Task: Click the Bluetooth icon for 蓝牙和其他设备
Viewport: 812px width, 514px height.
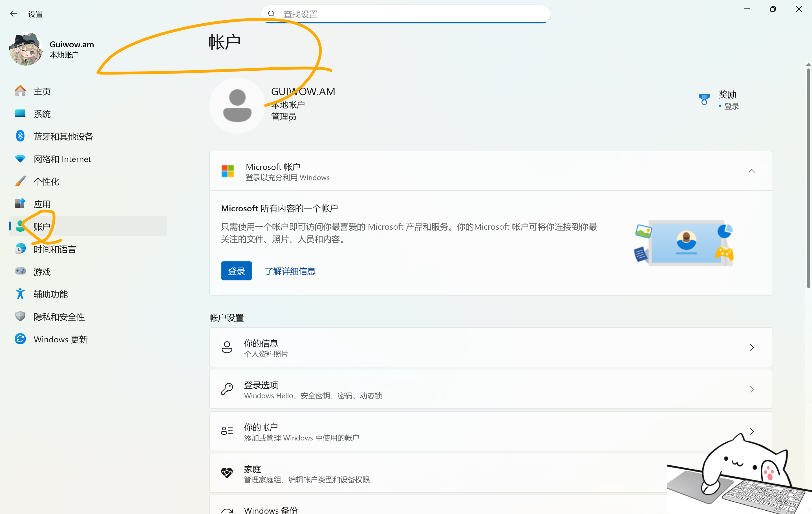Action: [x=20, y=136]
